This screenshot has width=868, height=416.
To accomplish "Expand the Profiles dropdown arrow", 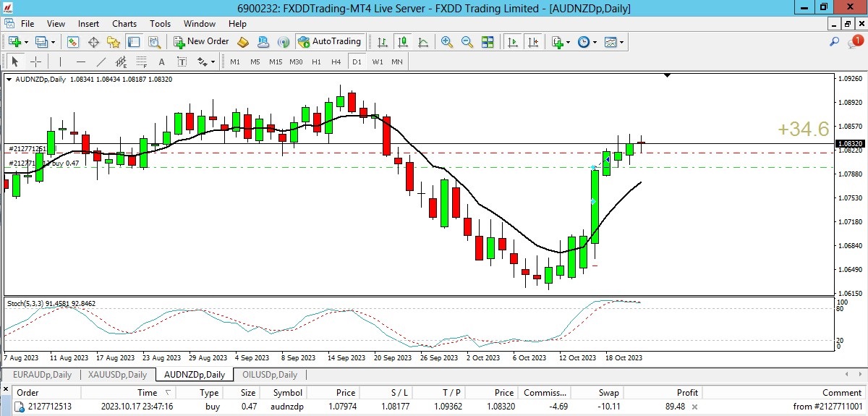I will click(53, 42).
